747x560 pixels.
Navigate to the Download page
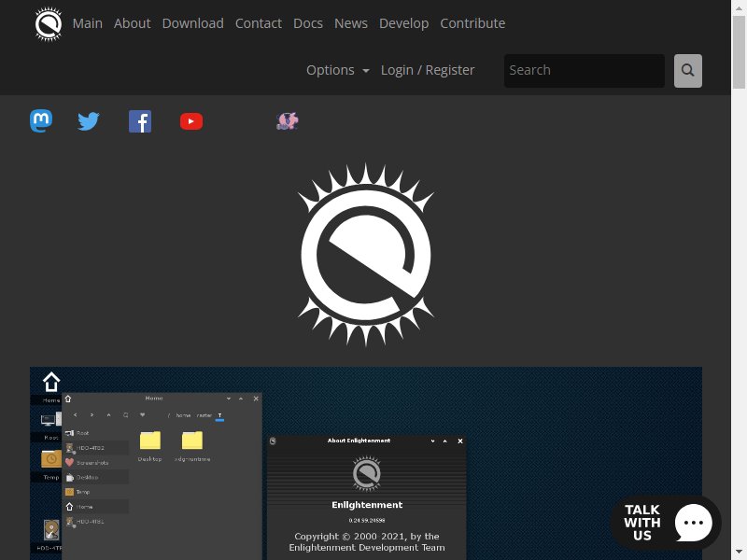(193, 23)
